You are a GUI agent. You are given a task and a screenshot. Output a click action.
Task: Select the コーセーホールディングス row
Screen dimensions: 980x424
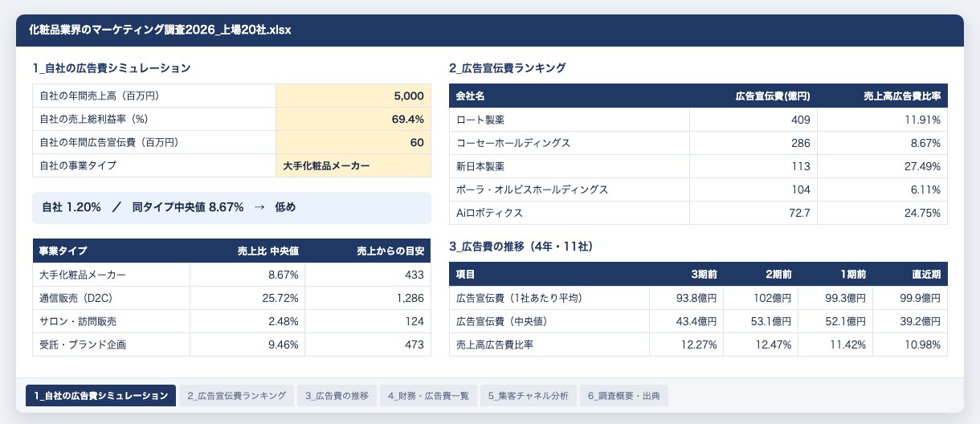click(x=698, y=143)
